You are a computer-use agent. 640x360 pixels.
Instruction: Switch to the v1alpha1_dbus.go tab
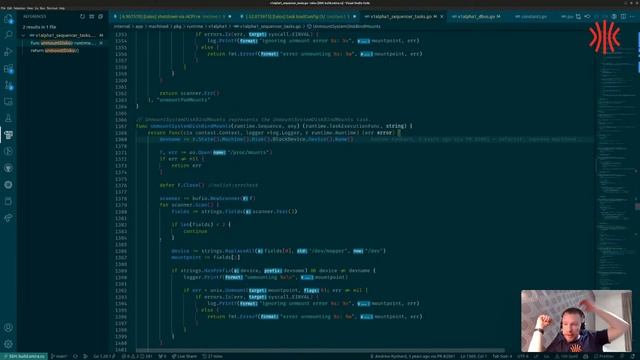pos(476,17)
